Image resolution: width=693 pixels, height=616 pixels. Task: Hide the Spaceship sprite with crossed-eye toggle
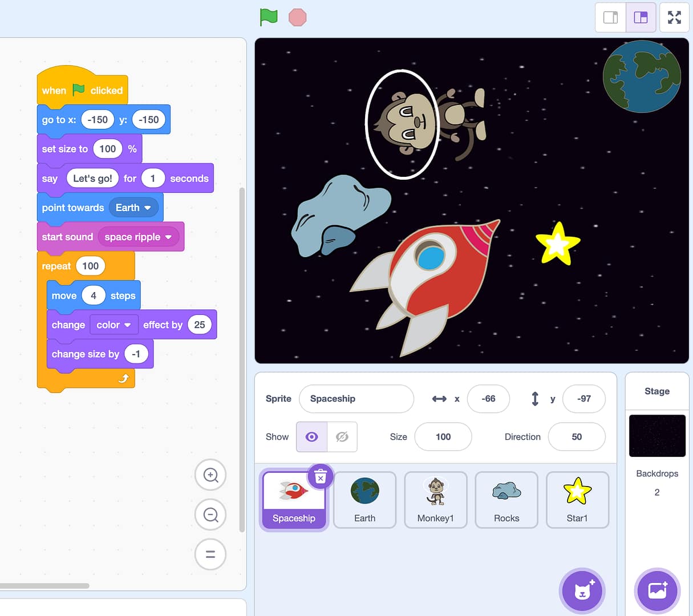pyautogui.click(x=340, y=436)
